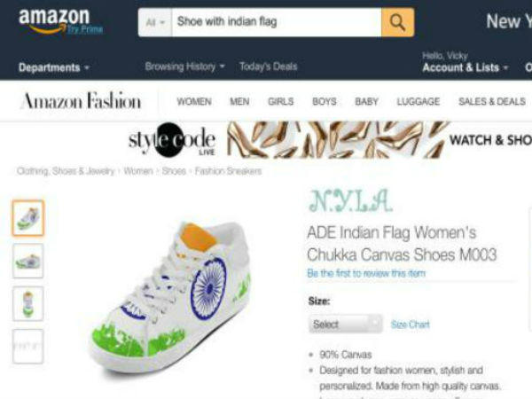Select the third shoe thumbnail
Image resolution: width=532 pixels, height=399 pixels.
point(28,303)
